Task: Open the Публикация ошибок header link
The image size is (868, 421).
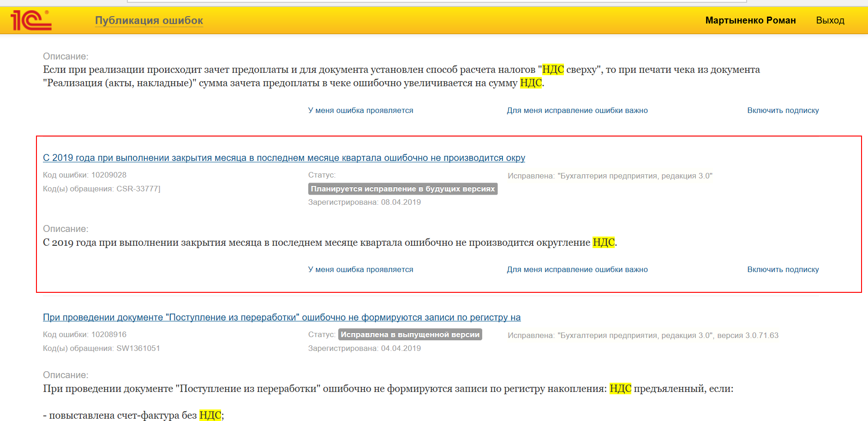Action: coord(149,20)
